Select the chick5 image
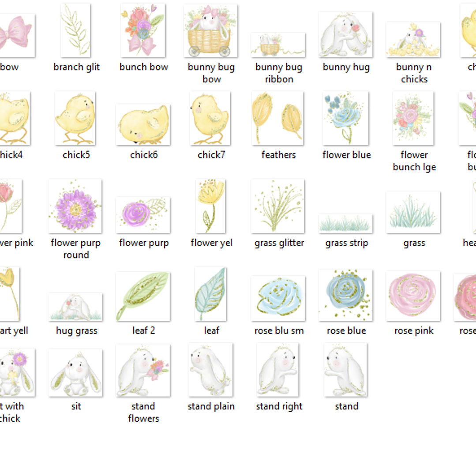 tap(75, 118)
